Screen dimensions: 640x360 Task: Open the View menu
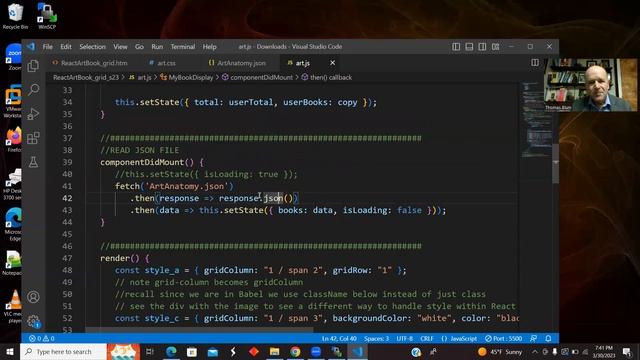[x=120, y=47]
